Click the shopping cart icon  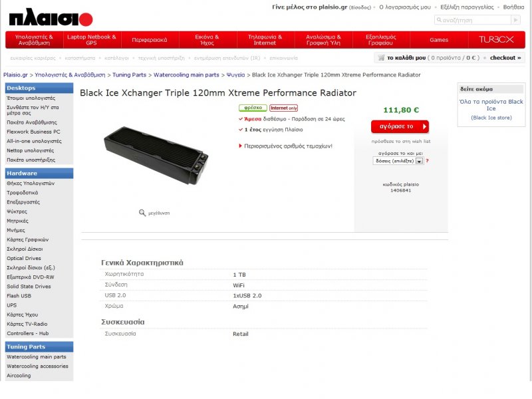[x=381, y=58]
